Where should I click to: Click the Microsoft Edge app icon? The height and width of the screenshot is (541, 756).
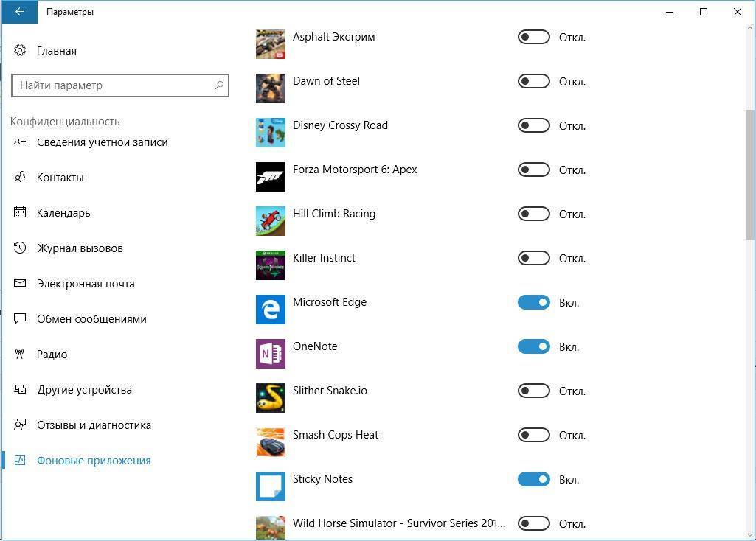tap(270, 310)
